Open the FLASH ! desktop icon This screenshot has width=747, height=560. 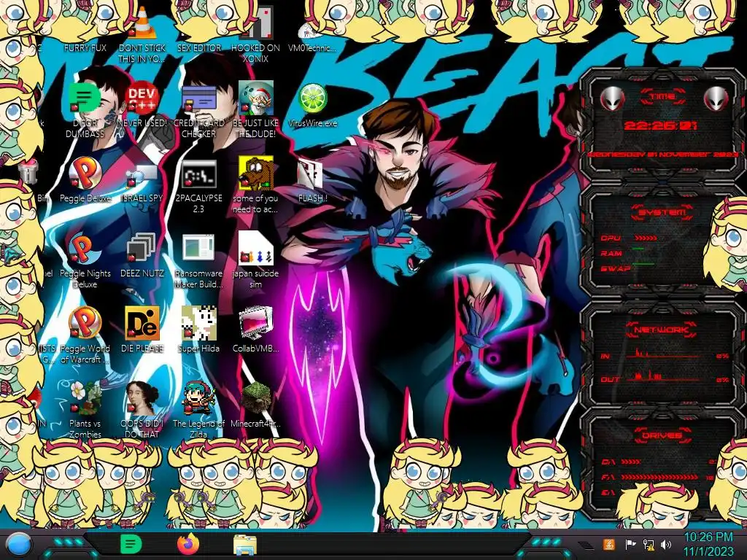click(x=311, y=174)
